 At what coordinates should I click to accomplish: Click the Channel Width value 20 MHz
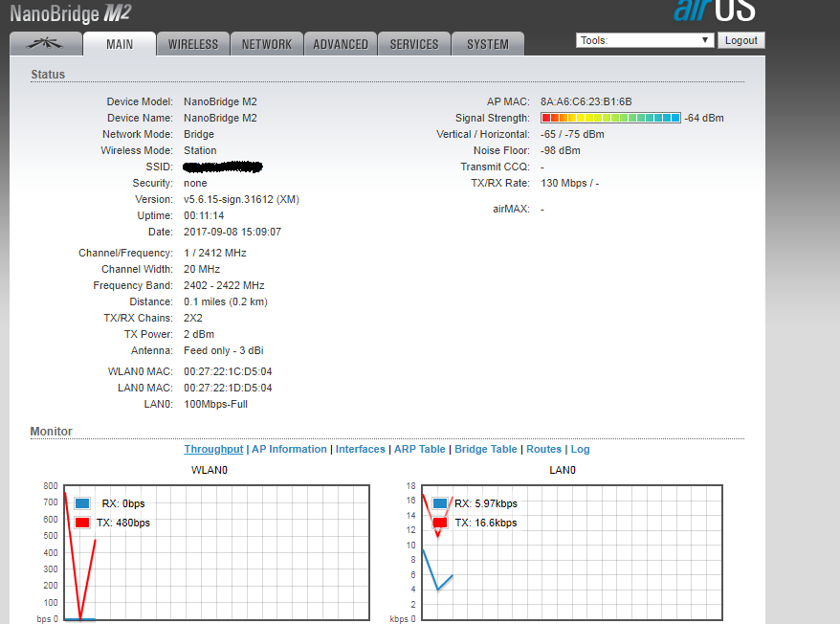click(x=202, y=269)
